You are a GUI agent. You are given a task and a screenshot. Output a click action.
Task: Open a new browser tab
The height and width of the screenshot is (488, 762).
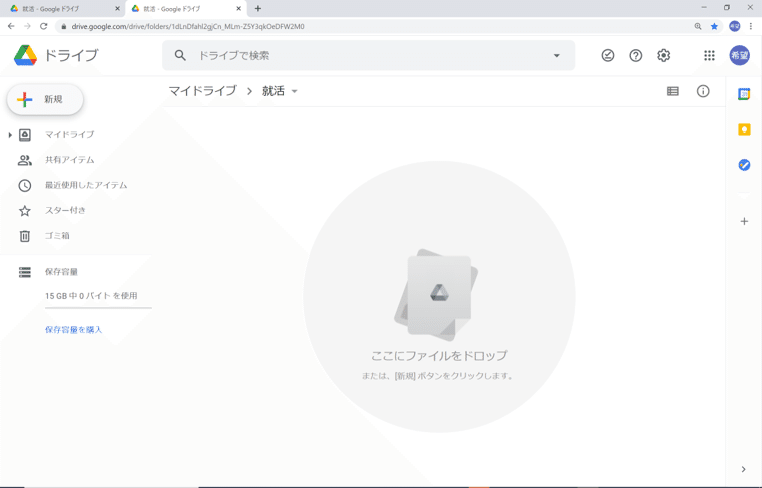pos(258,9)
